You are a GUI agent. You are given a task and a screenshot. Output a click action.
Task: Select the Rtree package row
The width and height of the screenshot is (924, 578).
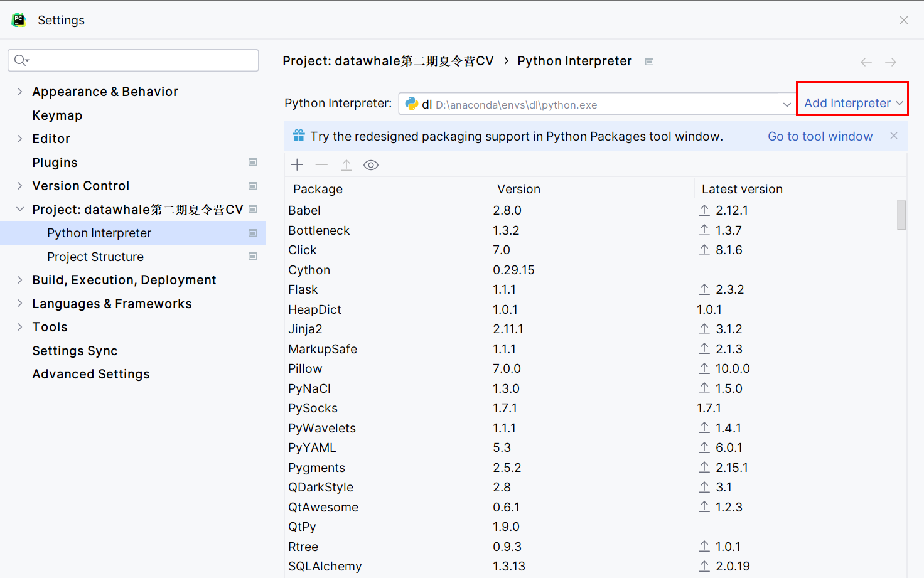[x=591, y=547]
